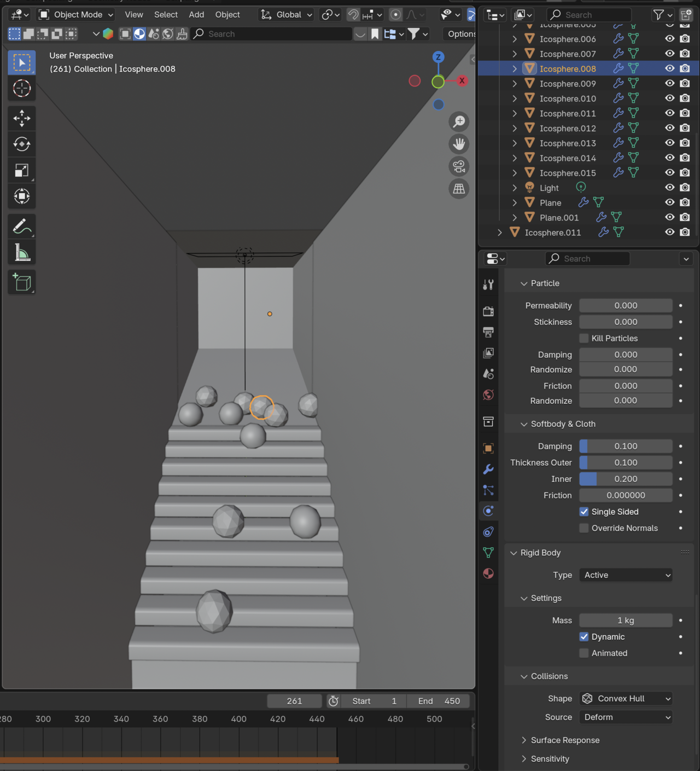Click the Softbody Inner thickness slider

tap(626, 479)
